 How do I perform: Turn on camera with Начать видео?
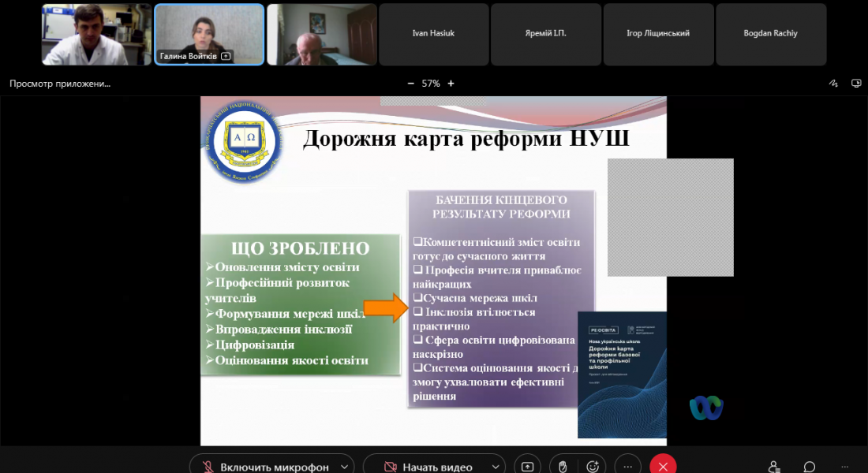point(428,467)
